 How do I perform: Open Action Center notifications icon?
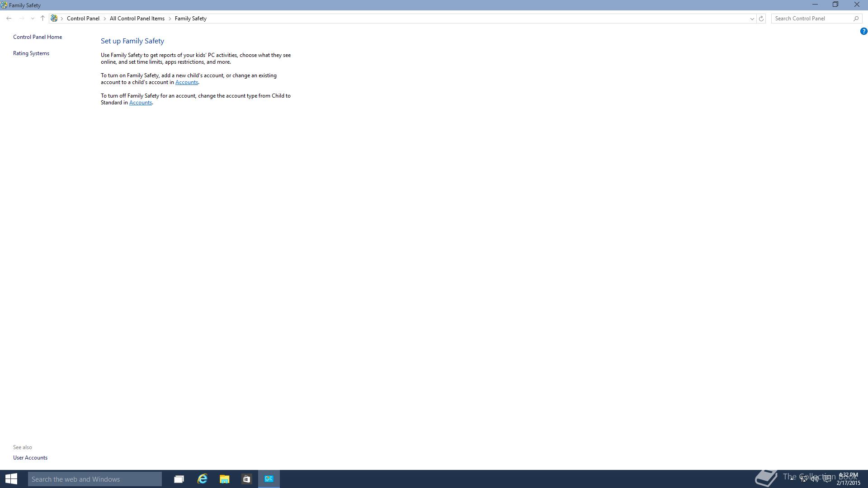click(827, 479)
